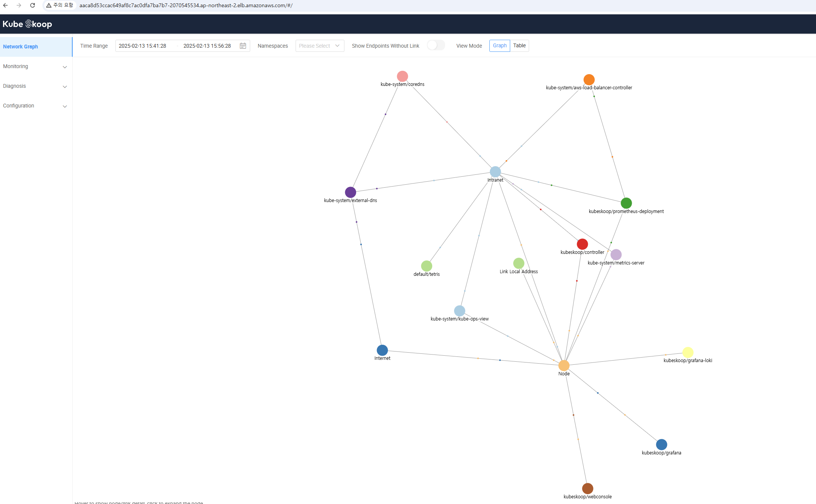Click the kubeskoop/controller red node

coord(582,244)
